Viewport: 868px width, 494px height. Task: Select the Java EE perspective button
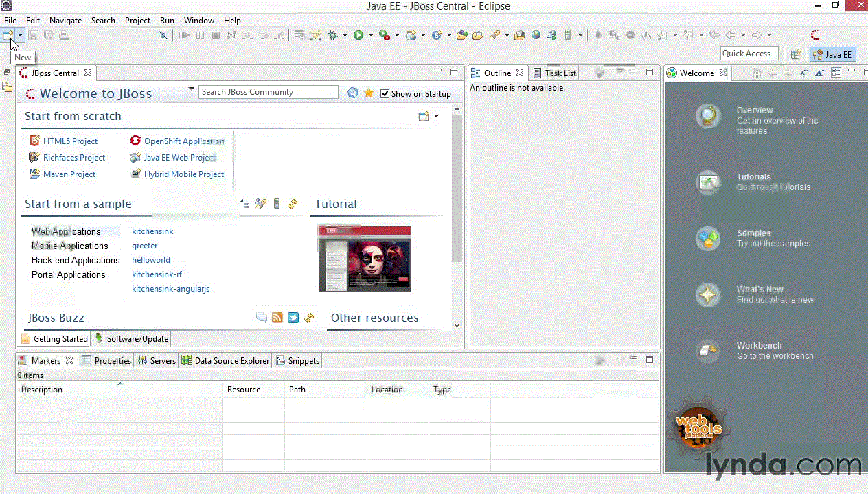pos(833,54)
